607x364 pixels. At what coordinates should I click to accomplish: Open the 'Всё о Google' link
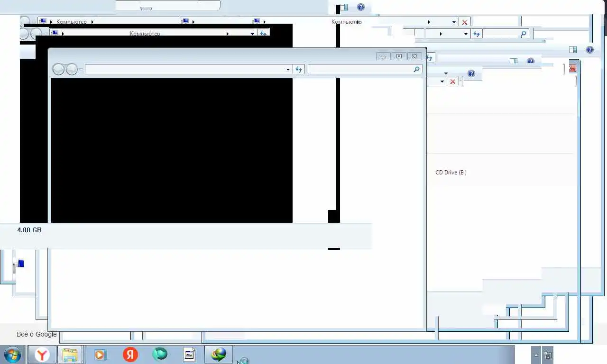click(37, 334)
